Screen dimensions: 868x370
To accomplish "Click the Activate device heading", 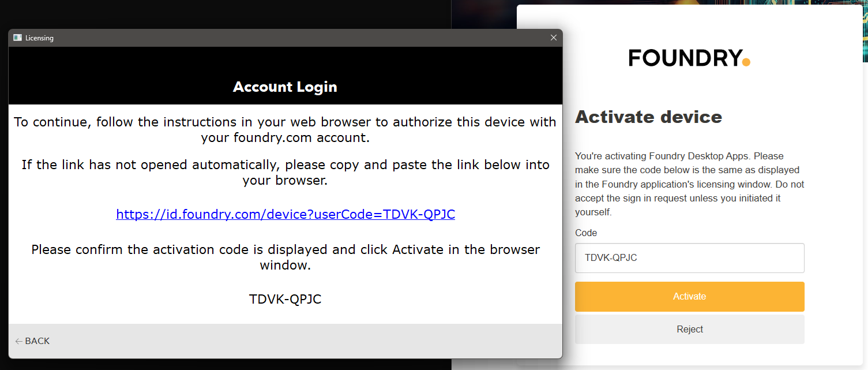I will click(x=648, y=117).
